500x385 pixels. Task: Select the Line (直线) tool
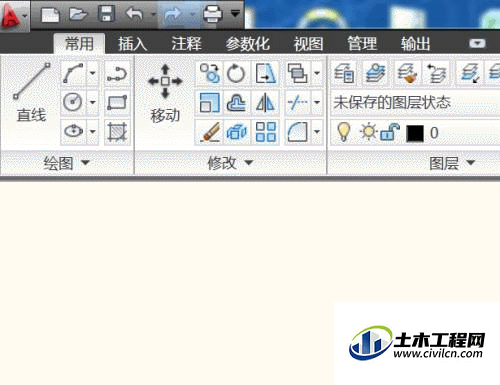(x=31, y=93)
